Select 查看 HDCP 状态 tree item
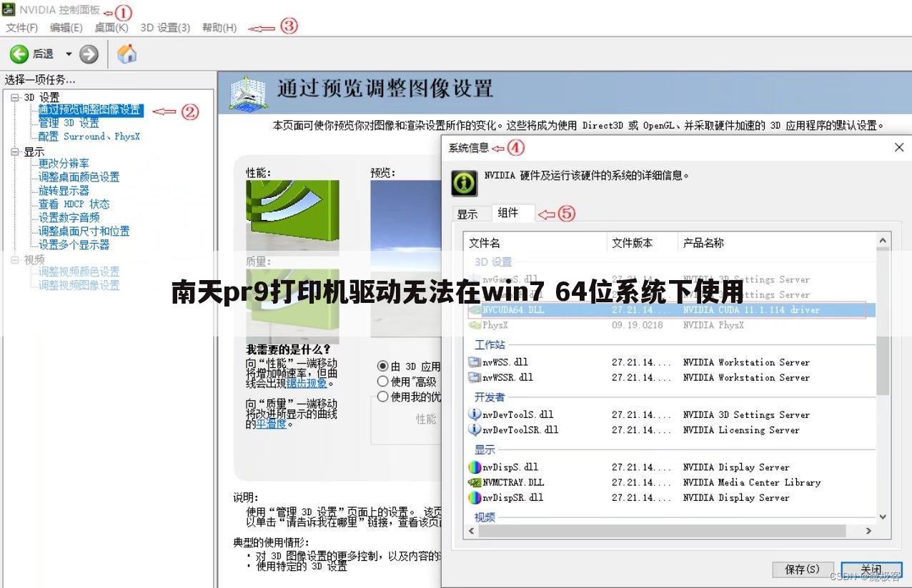The height and width of the screenshot is (588, 912). click(x=74, y=204)
